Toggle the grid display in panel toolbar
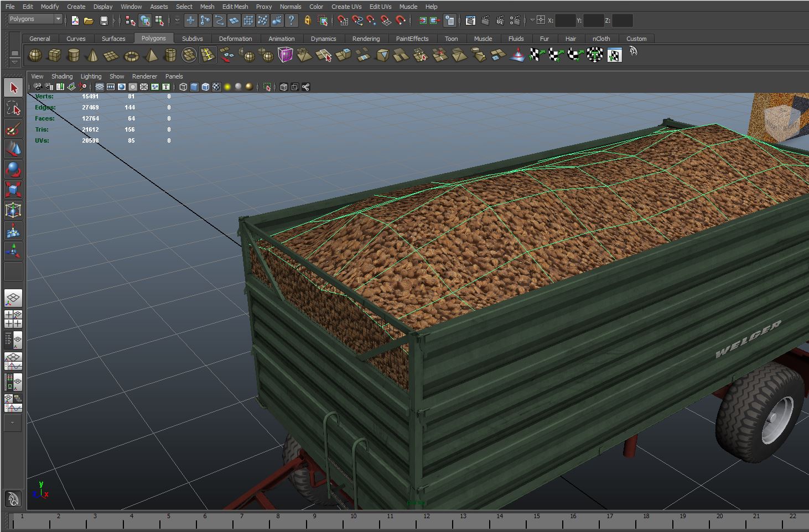Image resolution: width=809 pixels, height=532 pixels. point(100,87)
